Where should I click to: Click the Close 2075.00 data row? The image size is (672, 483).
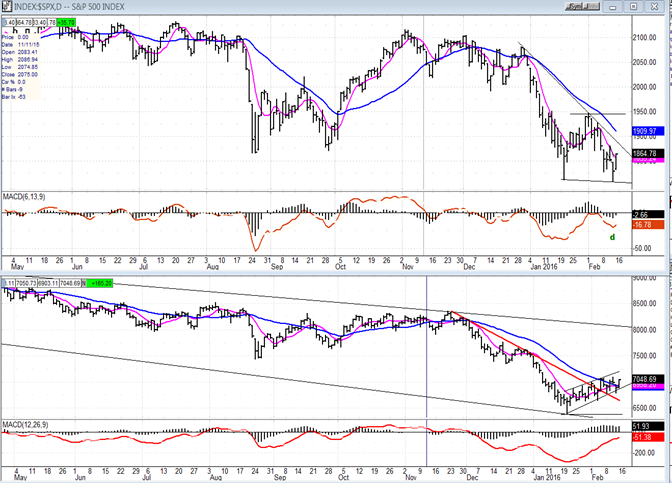(x=20, y=74)
